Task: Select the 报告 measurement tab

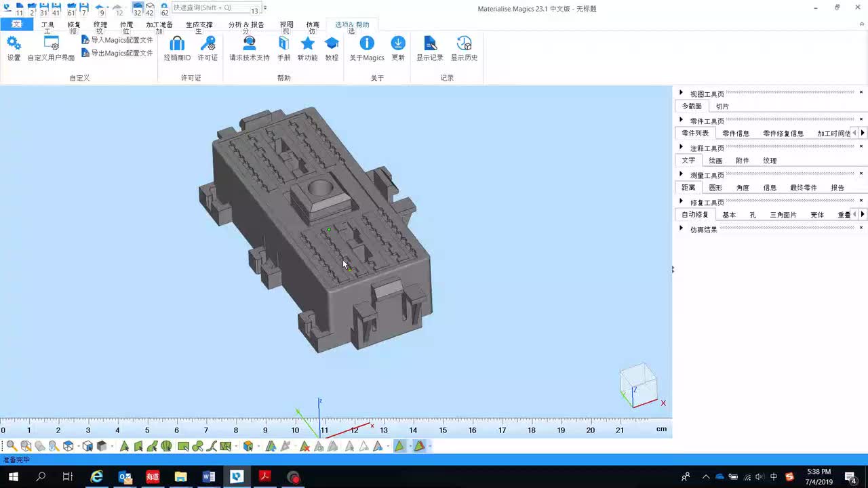Action: tap(837, 188)
